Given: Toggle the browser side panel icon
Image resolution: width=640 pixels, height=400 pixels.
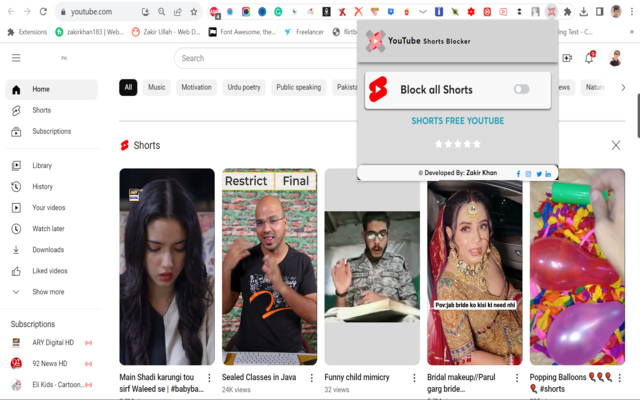Looking at the screenshot, I should coord(600,12).
